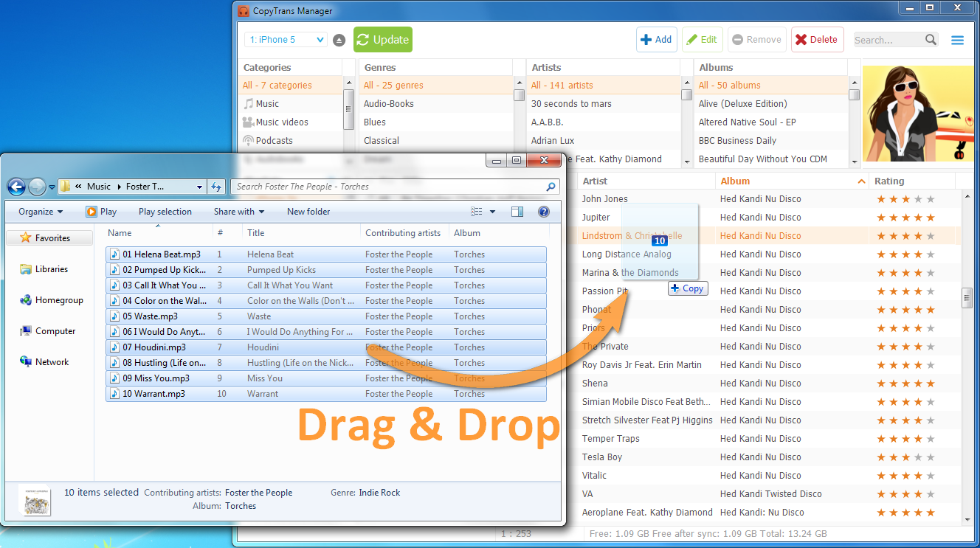980x548 pixels.
Task: Select 30 seconds to mars artist
Action: (x=571, y=104)
